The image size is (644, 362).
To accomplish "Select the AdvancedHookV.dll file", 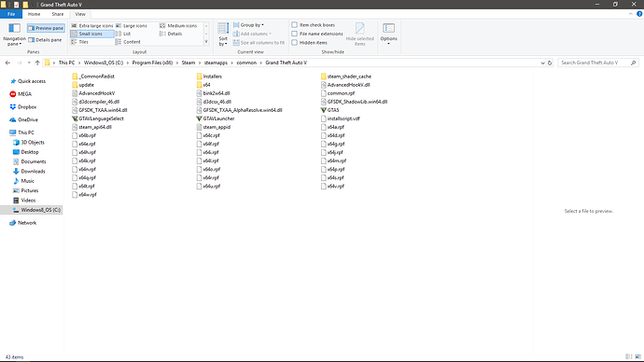I will (346, 85).
